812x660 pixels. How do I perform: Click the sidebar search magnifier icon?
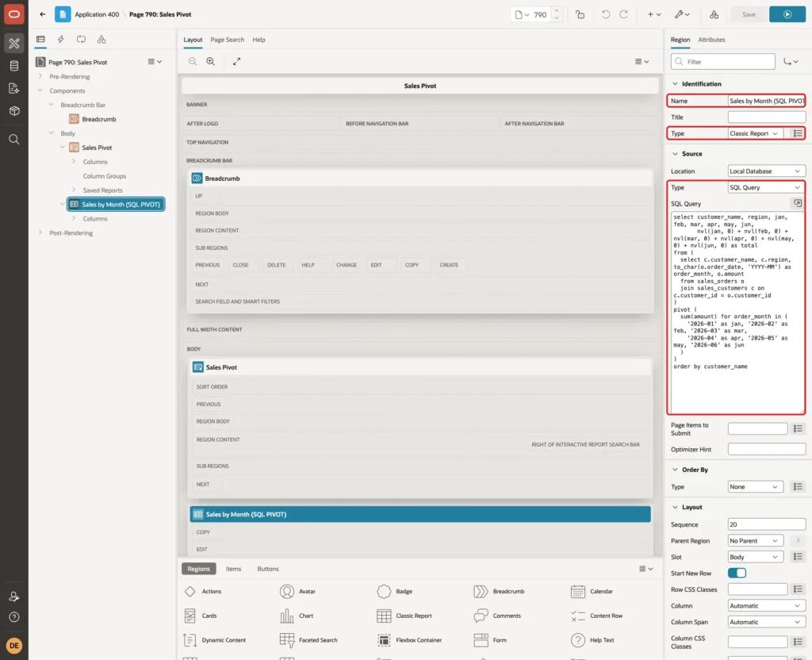(14, 140)
